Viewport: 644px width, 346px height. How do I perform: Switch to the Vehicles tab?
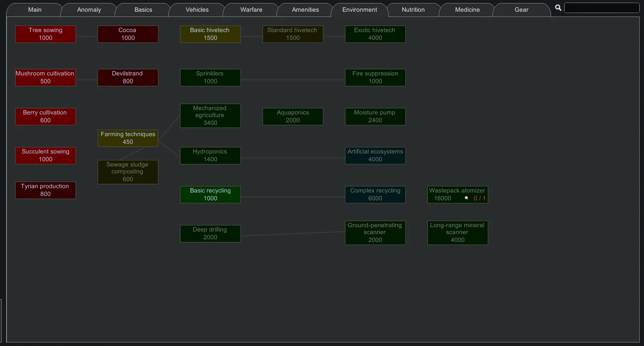197,10
